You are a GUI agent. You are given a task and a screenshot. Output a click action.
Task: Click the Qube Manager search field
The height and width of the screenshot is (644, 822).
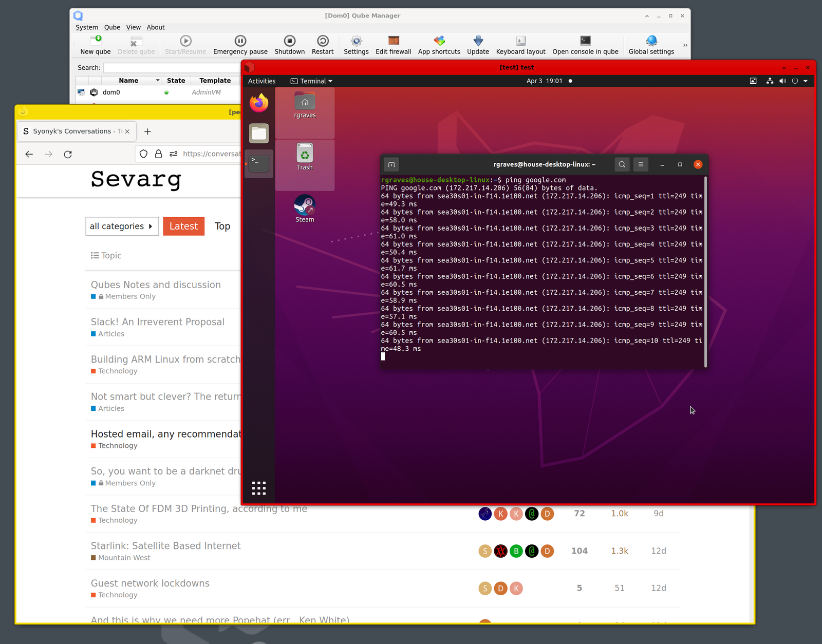(x=172, y=68)
